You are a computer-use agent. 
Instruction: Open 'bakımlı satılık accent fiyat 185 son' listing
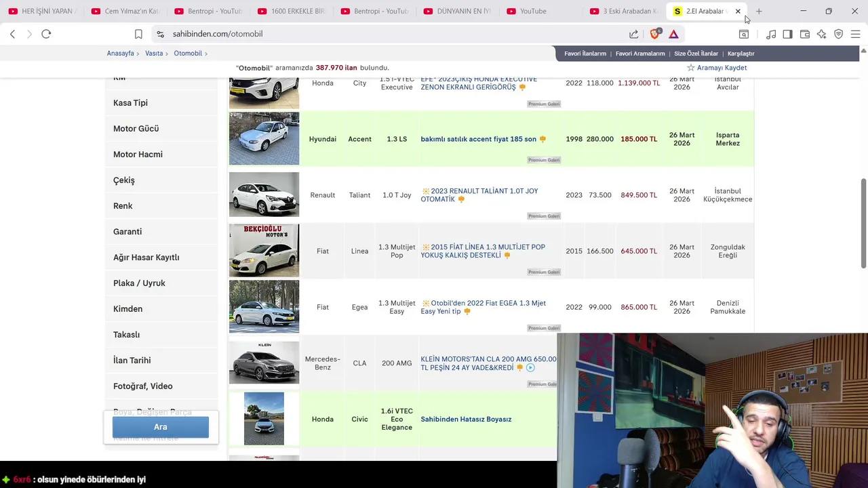tap(478, 139)
